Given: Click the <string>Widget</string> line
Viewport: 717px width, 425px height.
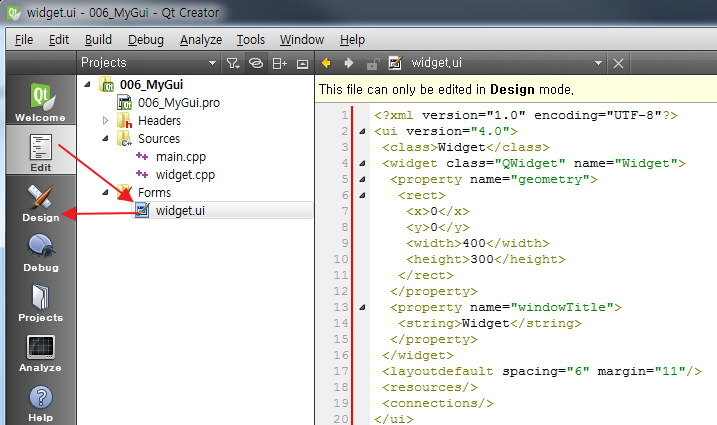Looking at the screenshot, I should 489,323.
